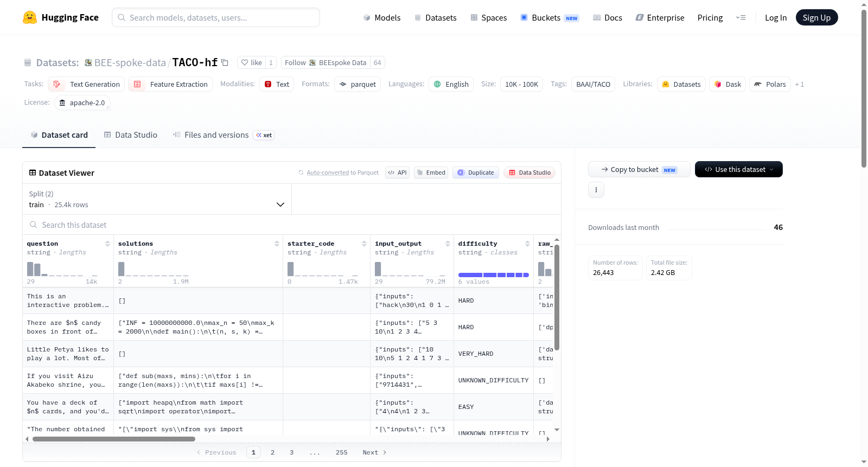Open the BEE-spoke-data organization link
Viewport: 868px width, 467px height.
coord(130,62)
